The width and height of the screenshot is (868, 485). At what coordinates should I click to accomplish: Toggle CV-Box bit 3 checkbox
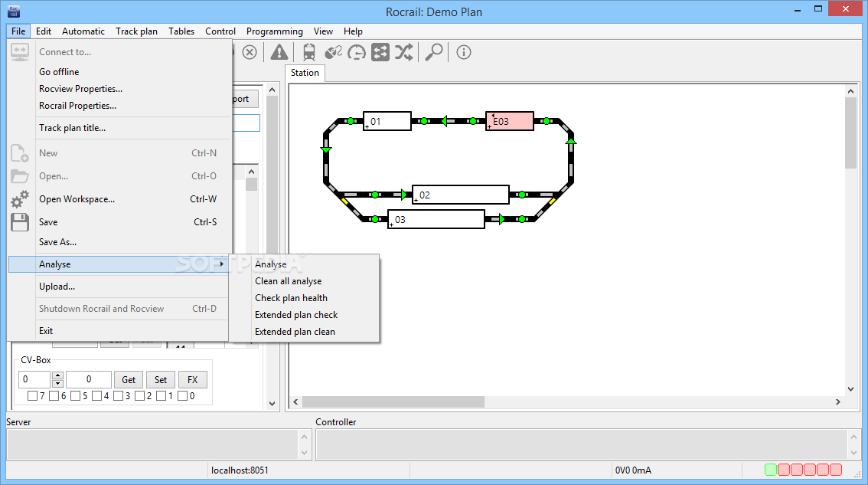[x=118, y=396]
